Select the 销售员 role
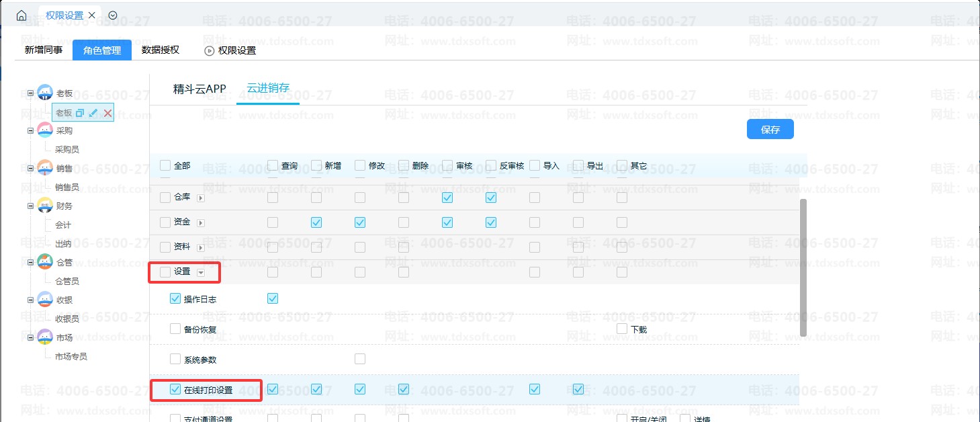Image resolution: width=980 pixels, height=422 pixels. pyautogui.click(x=67, y=187)
